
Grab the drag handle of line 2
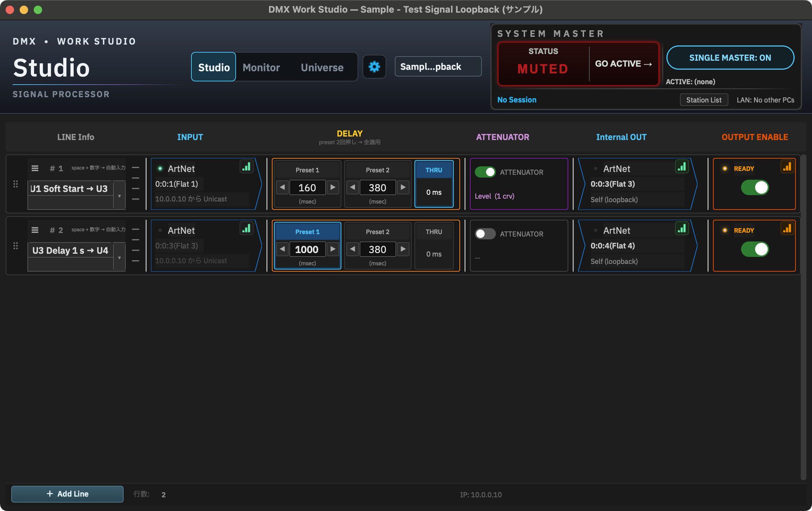15,246
